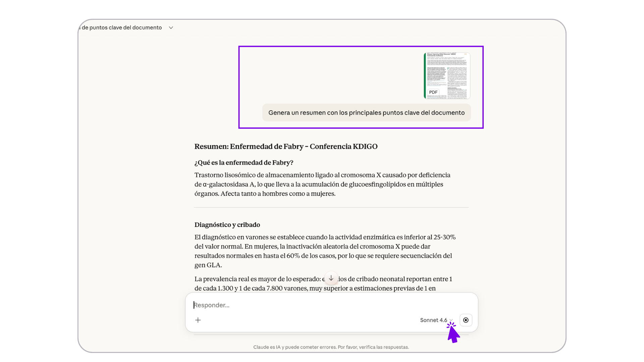Screen dimensions: 644x362
Task: Click the plus icon to attach files
Action: click(x=198, y=320)
